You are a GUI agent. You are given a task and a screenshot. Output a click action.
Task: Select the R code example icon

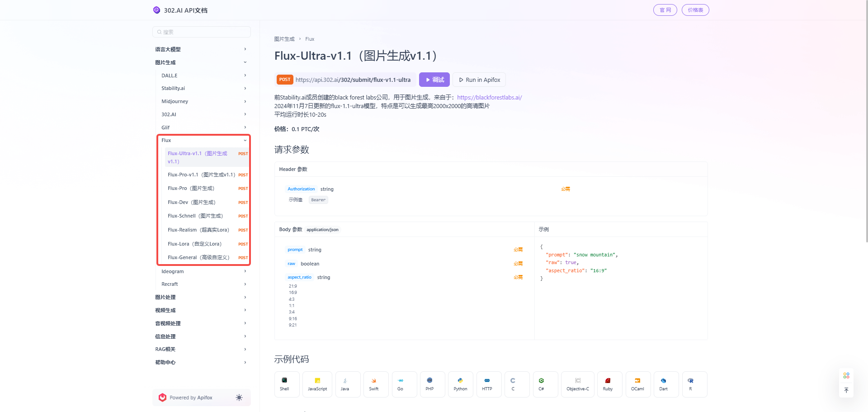[690, 380]
